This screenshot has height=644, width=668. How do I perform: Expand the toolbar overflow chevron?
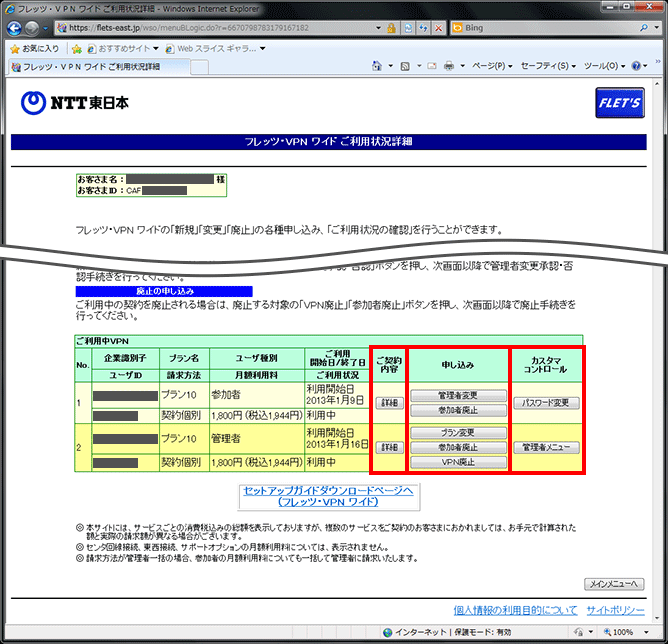658,62
